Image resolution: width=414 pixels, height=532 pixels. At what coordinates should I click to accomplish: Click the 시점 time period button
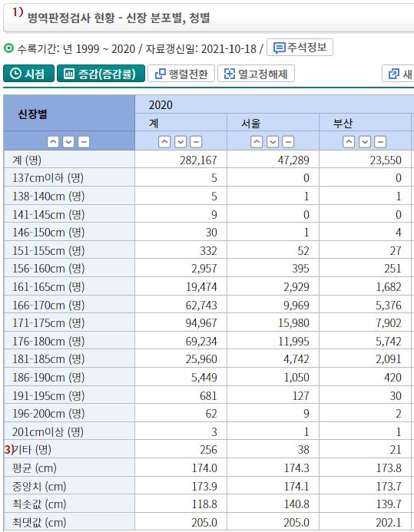pyautogui.click(x=28, y=74)
